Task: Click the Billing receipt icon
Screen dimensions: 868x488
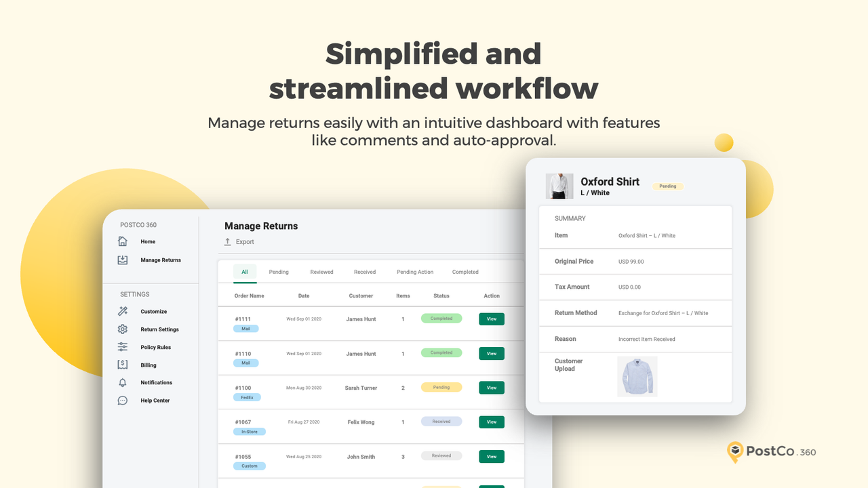Action: (123, 365)
